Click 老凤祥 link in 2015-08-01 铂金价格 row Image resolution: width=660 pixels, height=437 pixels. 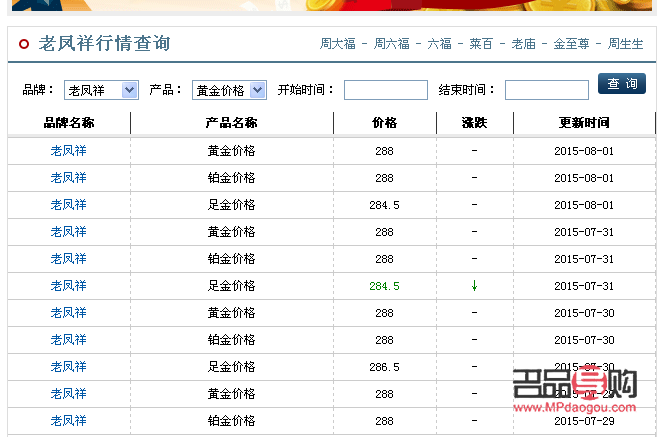click(69, 178)
